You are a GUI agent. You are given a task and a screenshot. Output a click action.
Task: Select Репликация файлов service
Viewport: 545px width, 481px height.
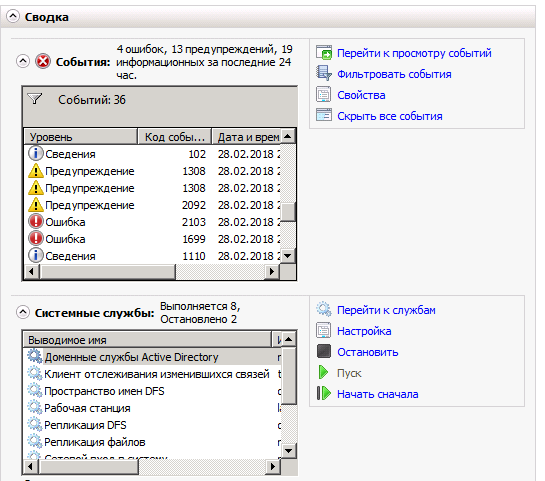pos(153,442)
